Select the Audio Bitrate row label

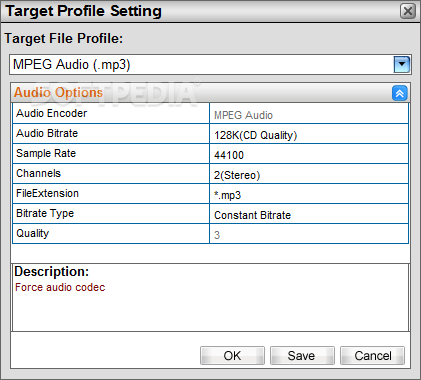tap(111, 134)
